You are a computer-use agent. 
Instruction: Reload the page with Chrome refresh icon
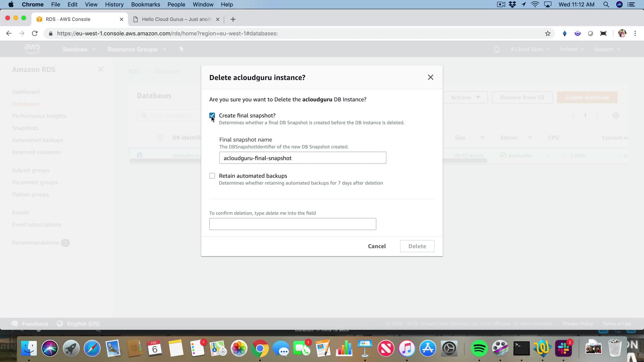(35, 34)
